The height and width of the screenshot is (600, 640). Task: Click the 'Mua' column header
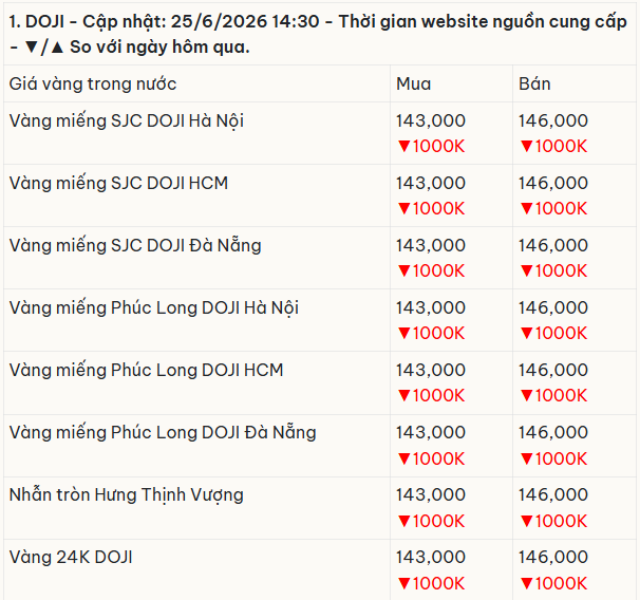point(413,84)
